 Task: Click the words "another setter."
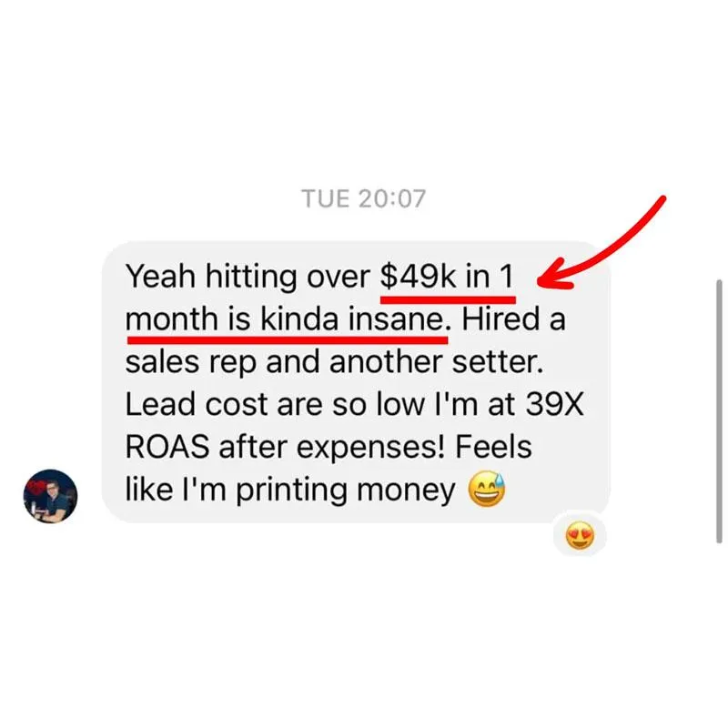(436, 362)
